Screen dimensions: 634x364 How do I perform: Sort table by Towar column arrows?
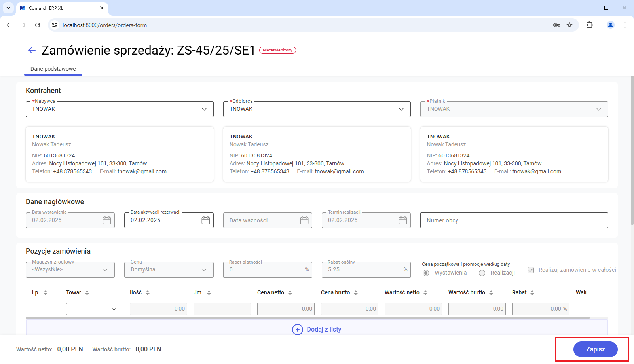pyautogui.click(x=87, y=293)
